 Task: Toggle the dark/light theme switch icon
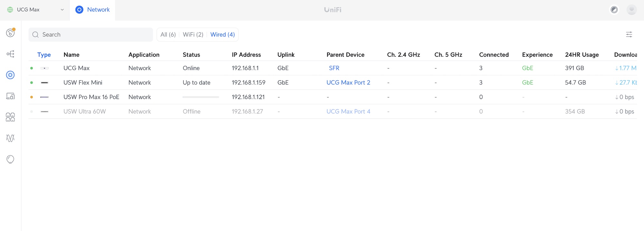pos(614,10)
